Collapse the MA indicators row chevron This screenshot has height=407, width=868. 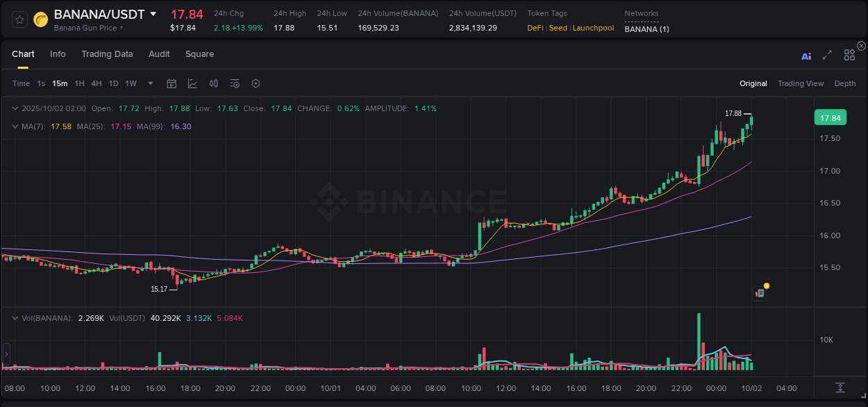[15, 126]
